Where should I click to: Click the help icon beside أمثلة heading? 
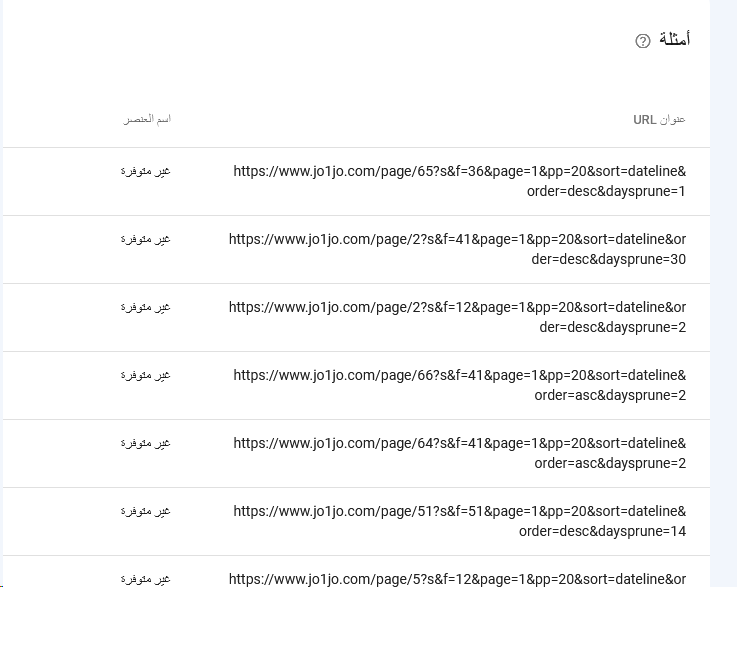pyautogui.click(x=643, y=41)
